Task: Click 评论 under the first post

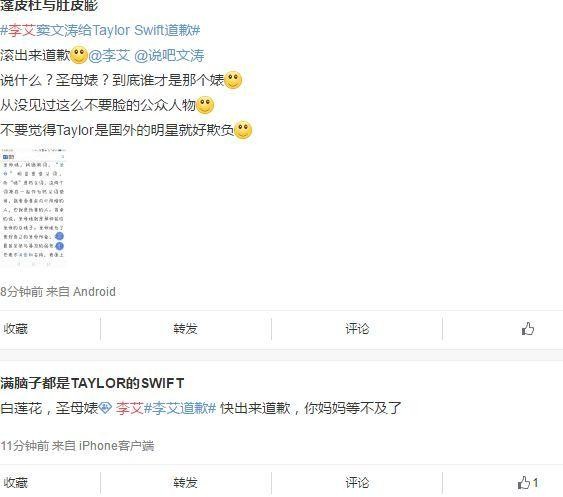Action: coord(357,329)
